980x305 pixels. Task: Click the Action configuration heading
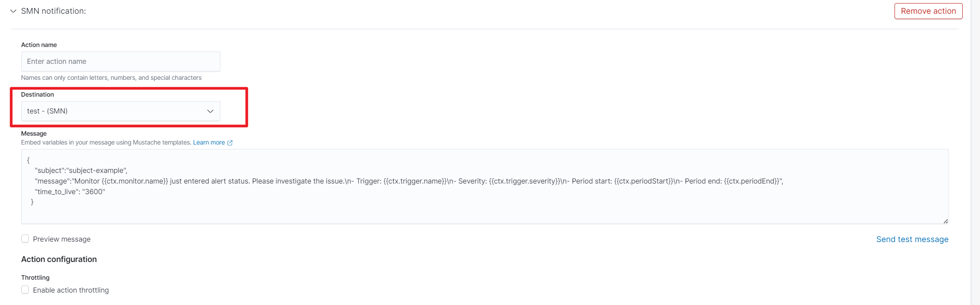click(x=59, y=259)
